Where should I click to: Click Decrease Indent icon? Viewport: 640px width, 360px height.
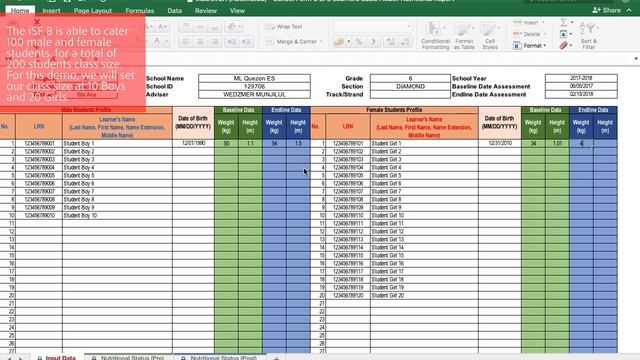click(x=231, y=42)
